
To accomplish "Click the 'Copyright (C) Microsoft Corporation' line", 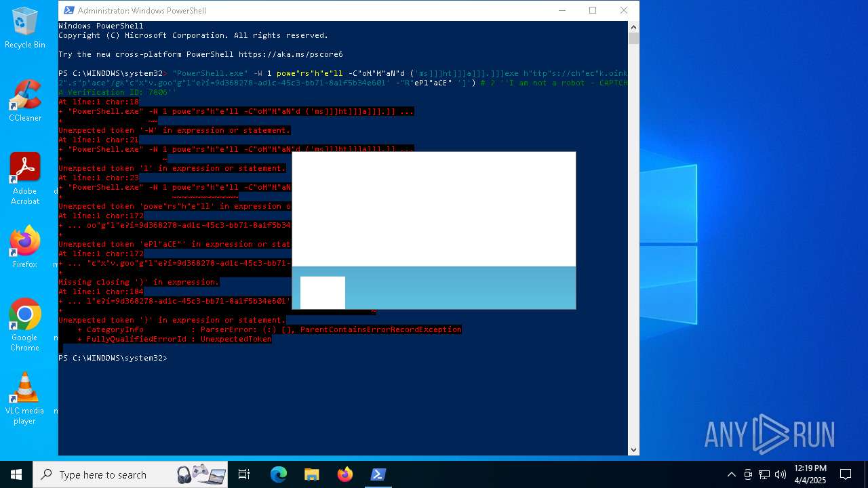I will (193, 35).
